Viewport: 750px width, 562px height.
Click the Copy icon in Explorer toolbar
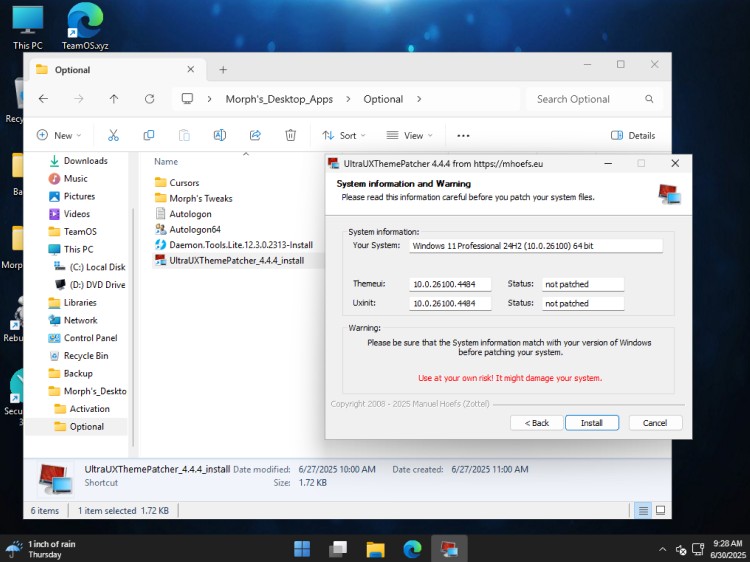click(x=149, y=135)
